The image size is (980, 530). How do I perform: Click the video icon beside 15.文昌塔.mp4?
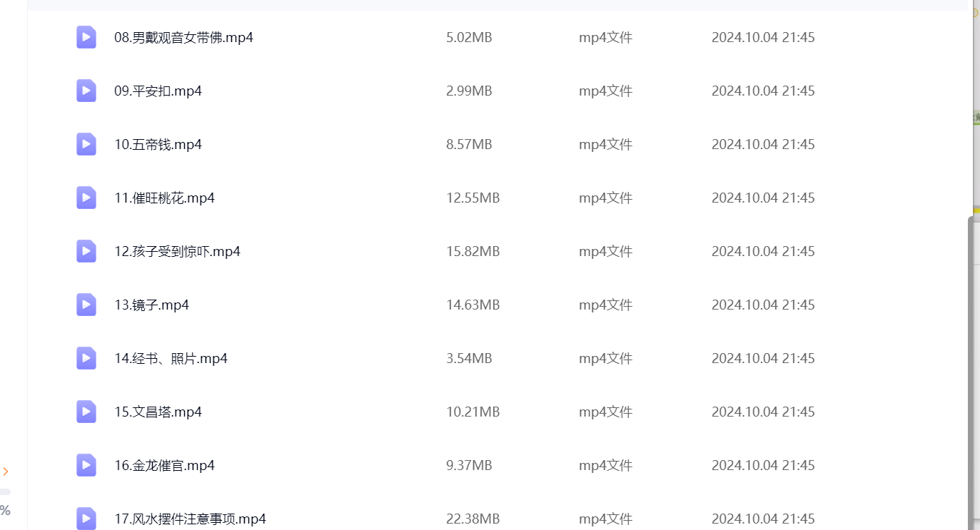[86, 412]
